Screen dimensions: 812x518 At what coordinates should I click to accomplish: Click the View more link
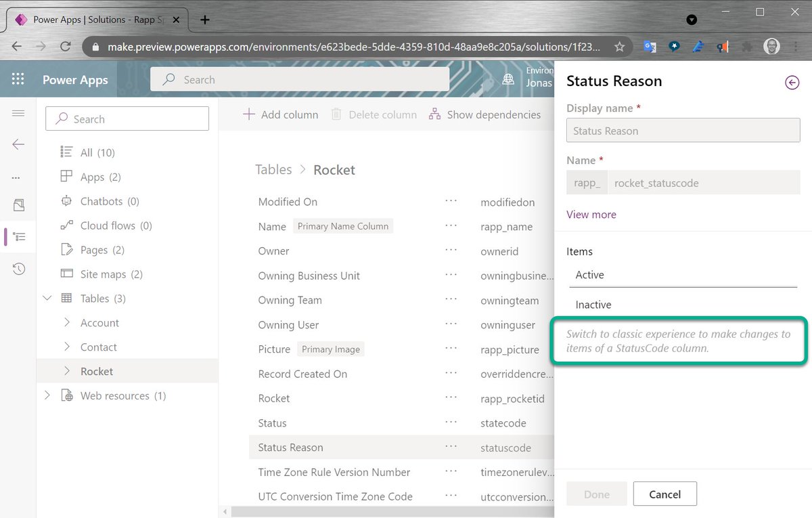(x=591, y=215)
